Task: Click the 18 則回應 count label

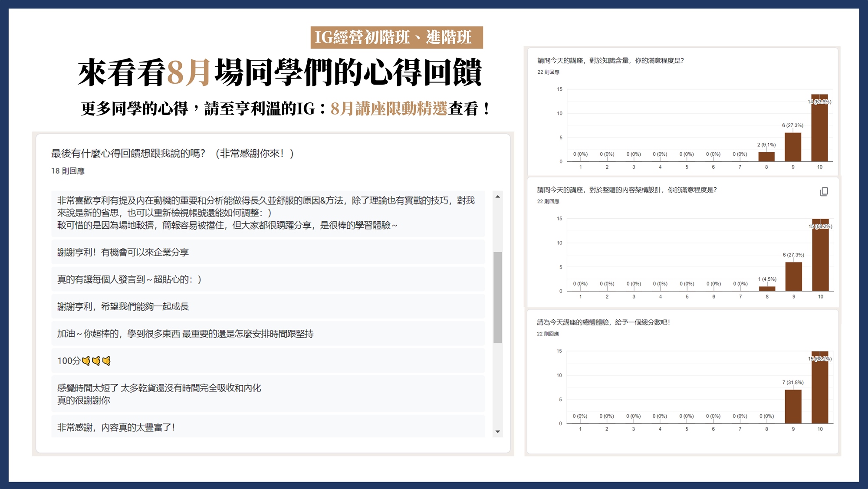Action: [68, 171]
